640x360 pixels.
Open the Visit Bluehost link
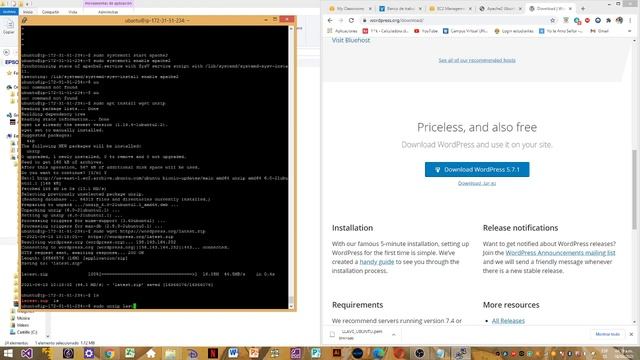351,40
